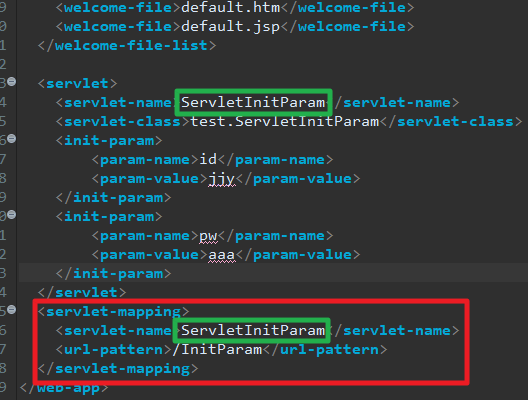Viewport: 528px width, 400px height.
Task: Click the param-value jjy
Action: [x=222, y=179]
